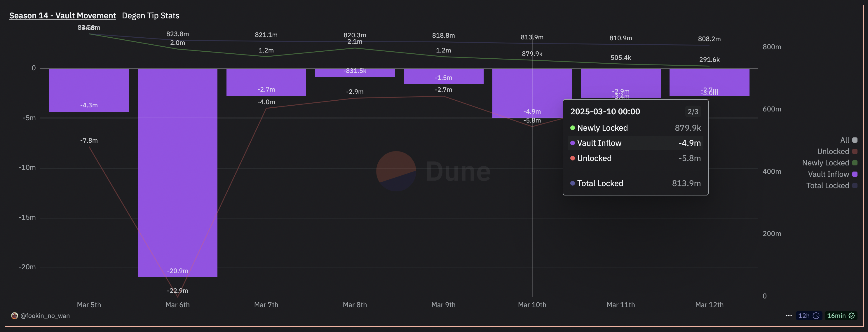Toggle the Unlocked series in the legend
The height and width of the screenshot is (332, 868).
837,151
